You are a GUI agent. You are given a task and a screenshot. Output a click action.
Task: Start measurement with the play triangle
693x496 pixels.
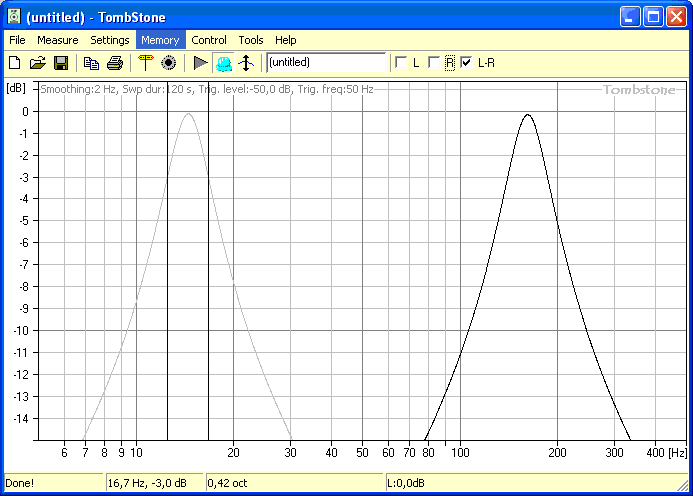click(201, 63)
